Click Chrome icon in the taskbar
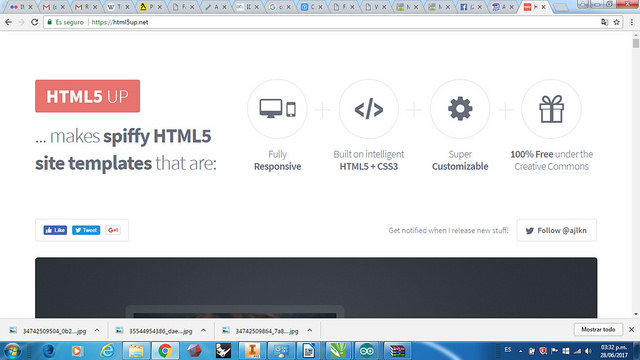Viewport: 640px width, 360px height. [x=165, y=351]
